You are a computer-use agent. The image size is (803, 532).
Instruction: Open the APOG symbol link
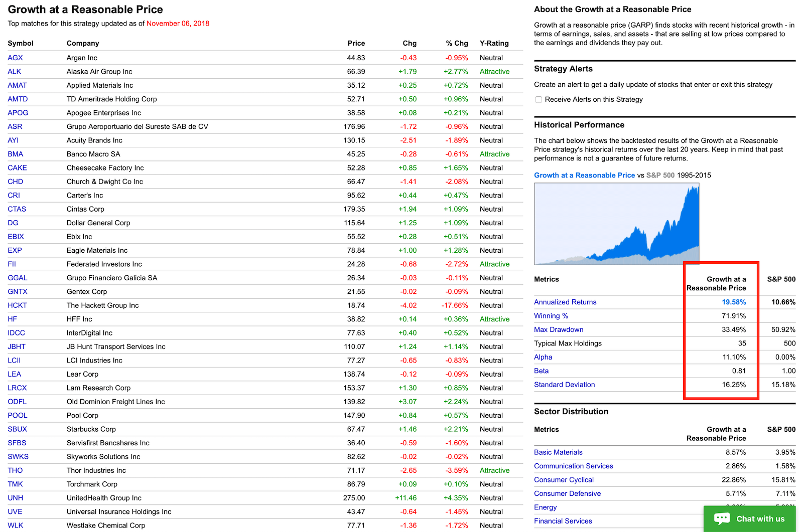[x=18, y=113]
